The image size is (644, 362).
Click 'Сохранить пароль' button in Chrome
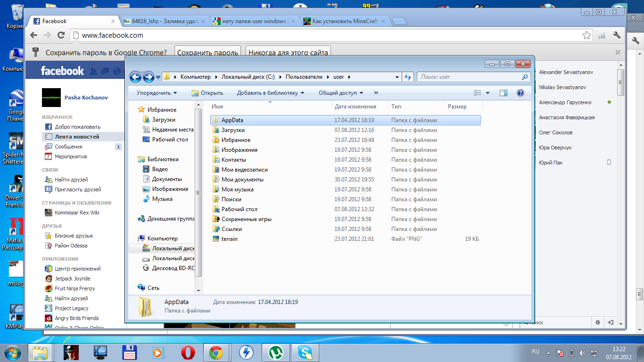pyautogui.click(x=207, y=53)
